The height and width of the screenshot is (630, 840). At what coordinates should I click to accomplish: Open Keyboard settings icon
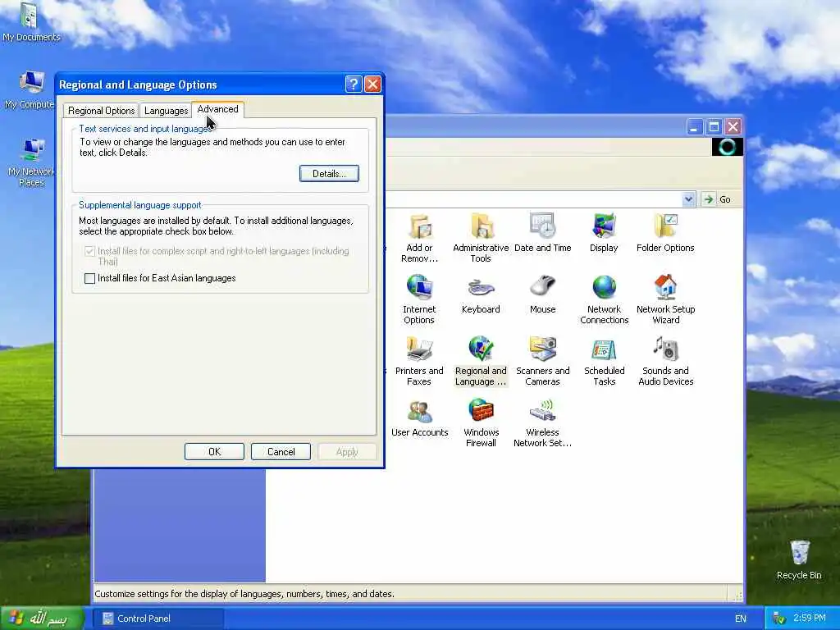pyautogui.click(x=481, y=288)
